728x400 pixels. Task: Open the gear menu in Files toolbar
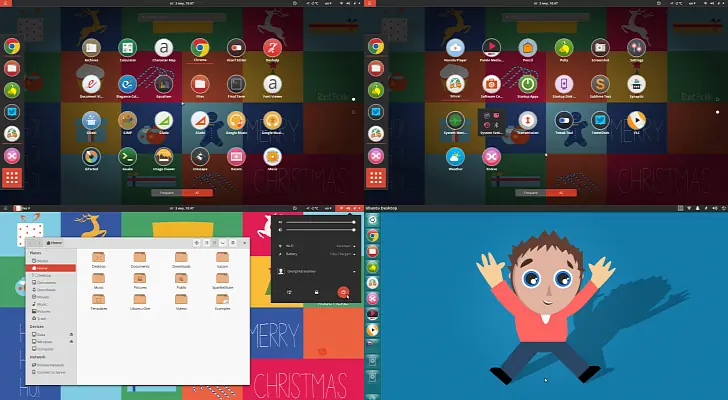tap(233, 243)
